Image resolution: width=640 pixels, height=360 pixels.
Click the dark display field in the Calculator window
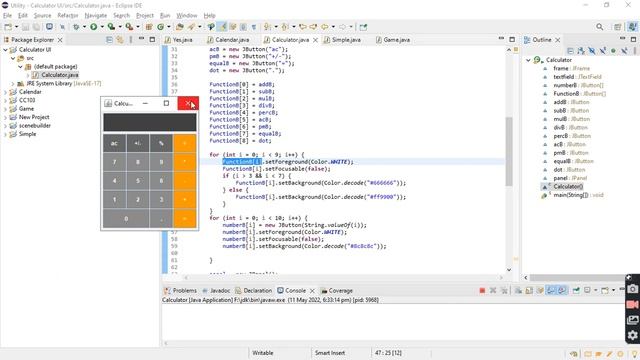(150, 122)
